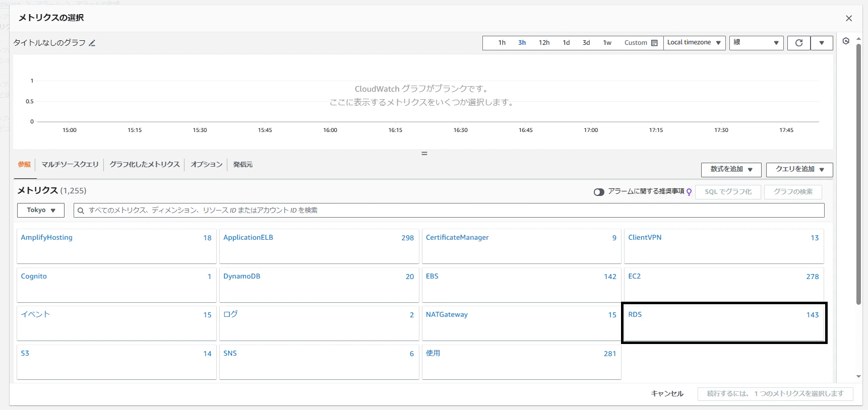Open the RDS metrics namespace
Viewport: 868px width, 410px height.
tap(724, 323)
